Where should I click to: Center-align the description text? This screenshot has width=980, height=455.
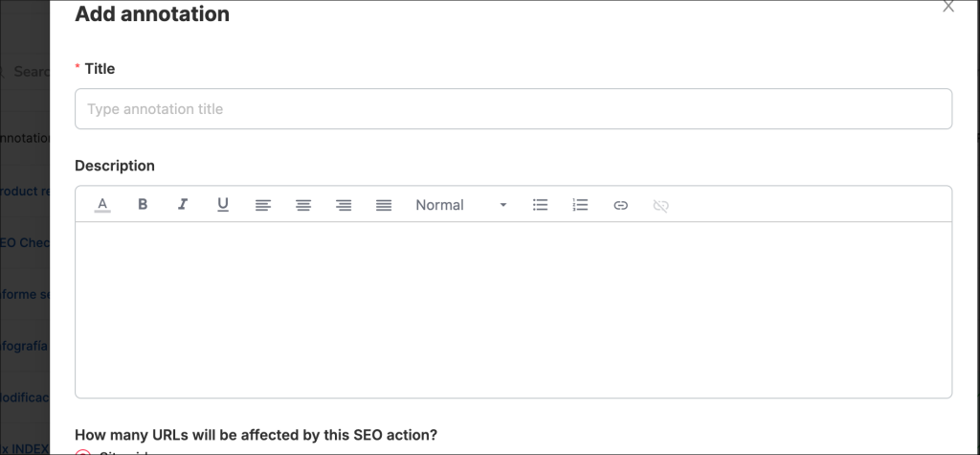tap(303, 205)
